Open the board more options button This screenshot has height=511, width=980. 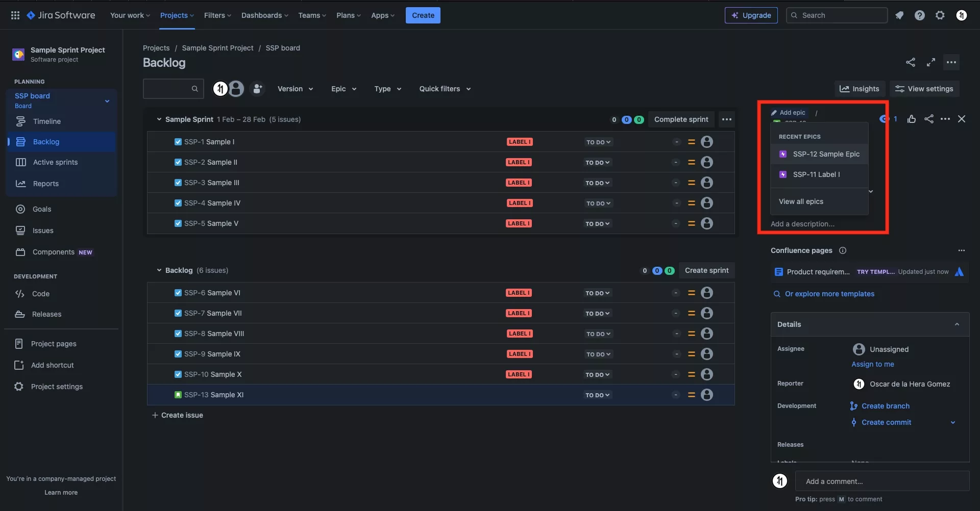coord(951,62)
